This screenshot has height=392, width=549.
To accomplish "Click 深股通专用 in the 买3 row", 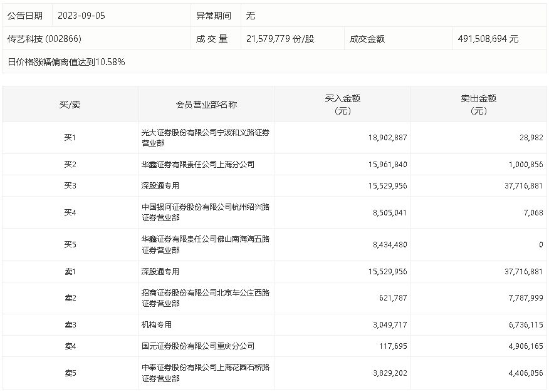I will [x=160, y=186].
